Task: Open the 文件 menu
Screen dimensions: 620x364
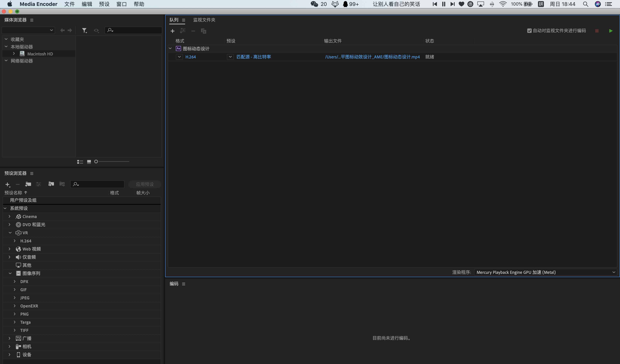Action: pyautogui.click(x=69, y=4)
